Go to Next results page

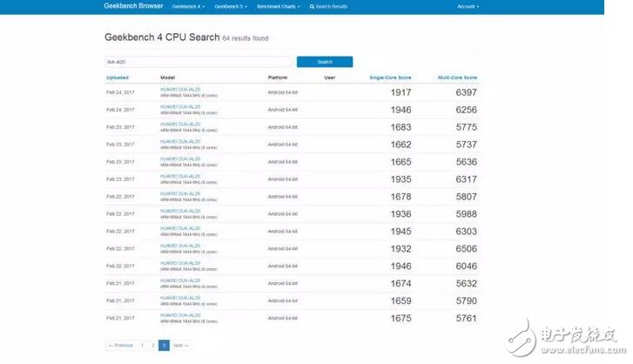180,345
